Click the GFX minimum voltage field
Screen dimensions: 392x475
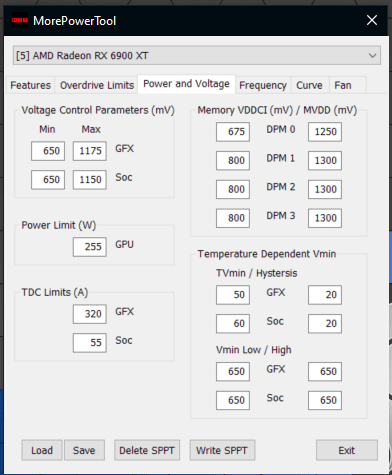click(x=48, y=151)
